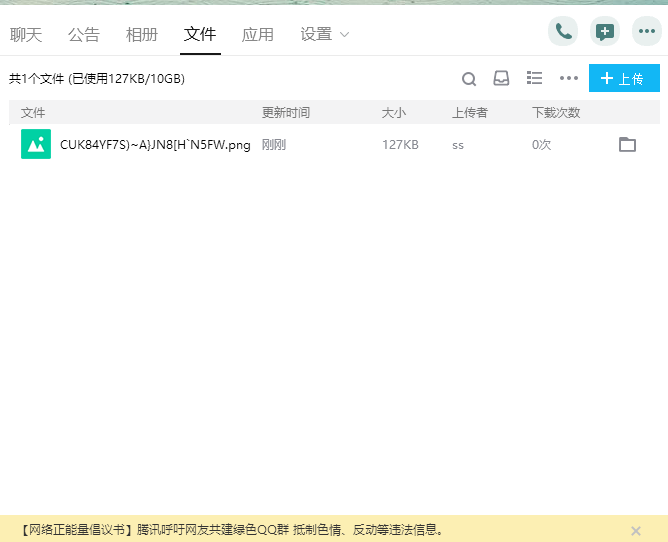Select file CUK84YF7S)~A}JN8[H`N5FW.png
The width and height of the screenshot is (668, 542).
tap(155, 145)
